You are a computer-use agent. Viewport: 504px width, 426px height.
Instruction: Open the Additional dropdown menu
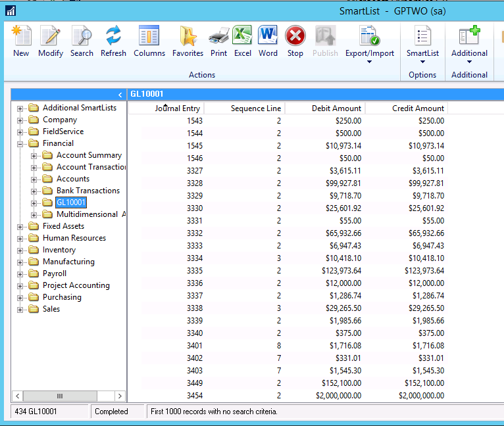tap(469, 62)
